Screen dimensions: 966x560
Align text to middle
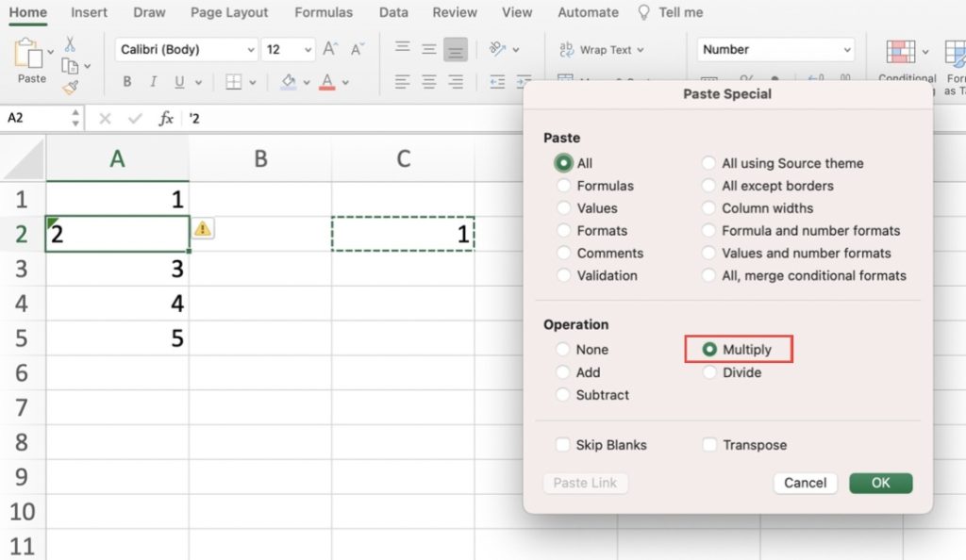429,49
